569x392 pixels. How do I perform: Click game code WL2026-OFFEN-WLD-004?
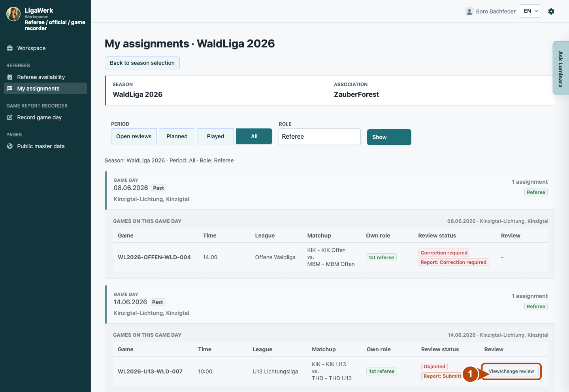tap(154, 257)
